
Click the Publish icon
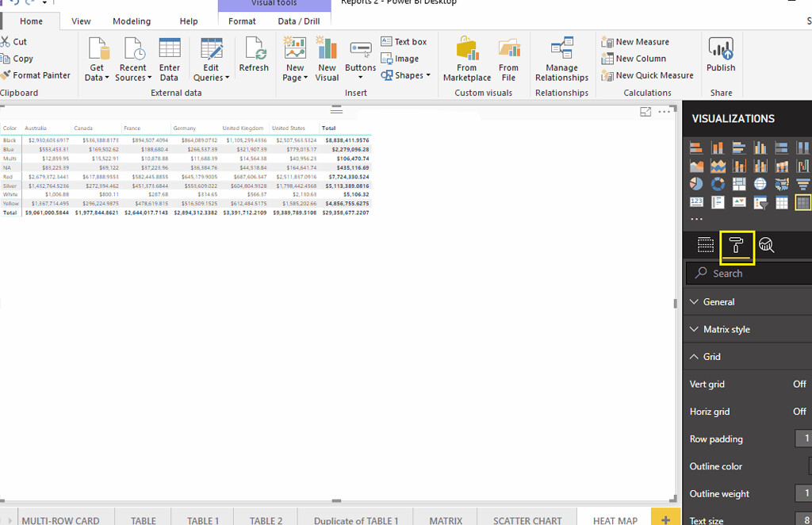point(721,55)
